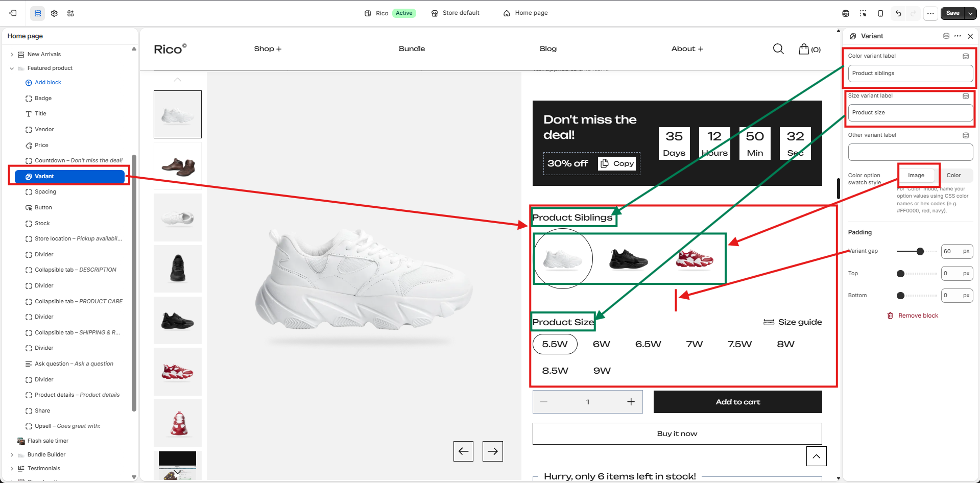Toggle the inspector selection icon
The width and height of the screenshot is (980, 483).
(863, 13)
